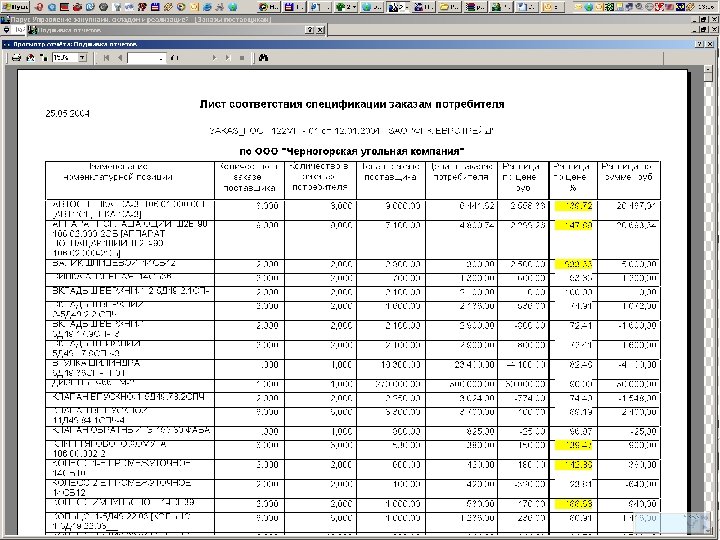The width and height of the screenshot is (720, 540).
Task: Click help button of Подшивка отчетов window
Action: (310, 30)
